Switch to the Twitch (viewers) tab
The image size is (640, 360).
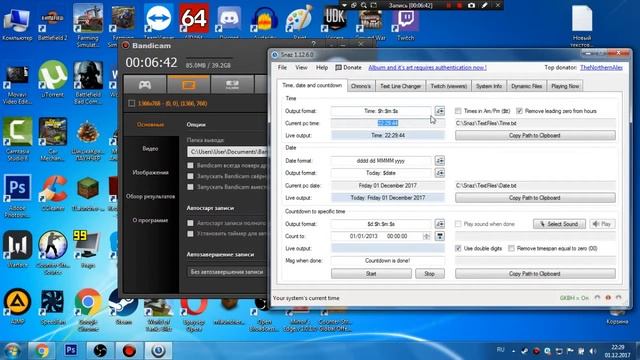click(449, 86)
